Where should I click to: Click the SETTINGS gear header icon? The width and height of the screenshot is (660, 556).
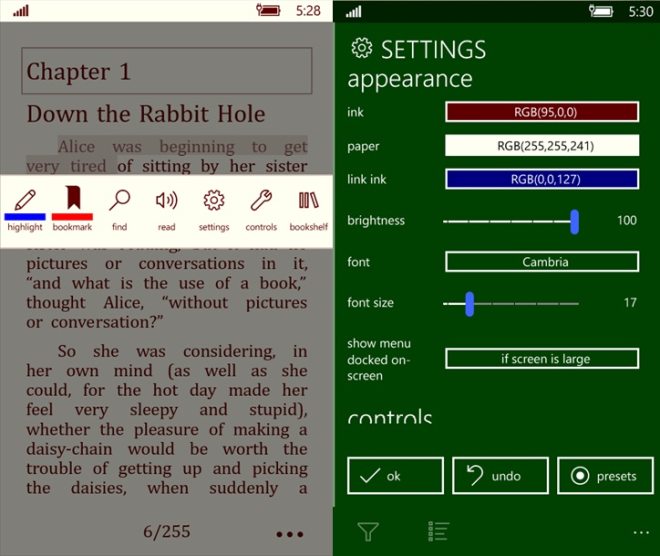[362, 48]
